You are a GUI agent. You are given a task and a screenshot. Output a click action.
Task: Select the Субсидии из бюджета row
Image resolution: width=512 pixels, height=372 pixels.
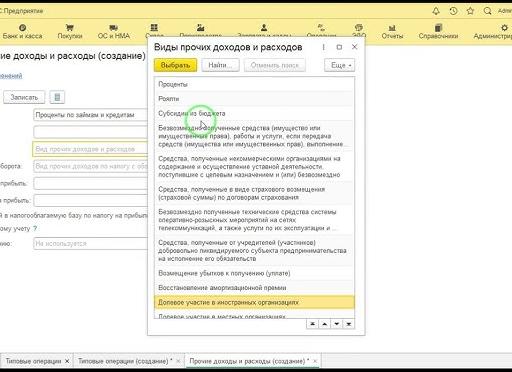click(x=254, y=114)
